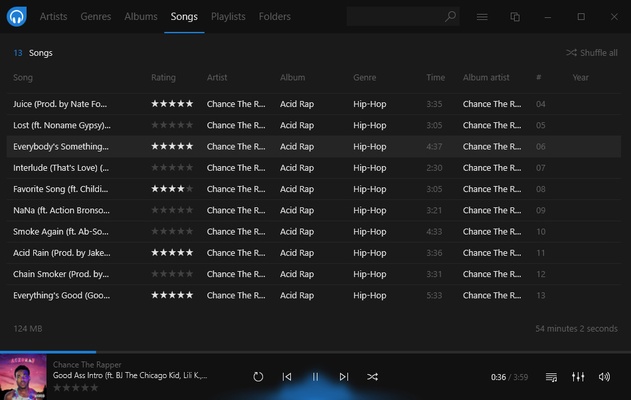This screenshot has width=631, height=400.
Task: Click the search magnifier icon
Action: point(450,17)
